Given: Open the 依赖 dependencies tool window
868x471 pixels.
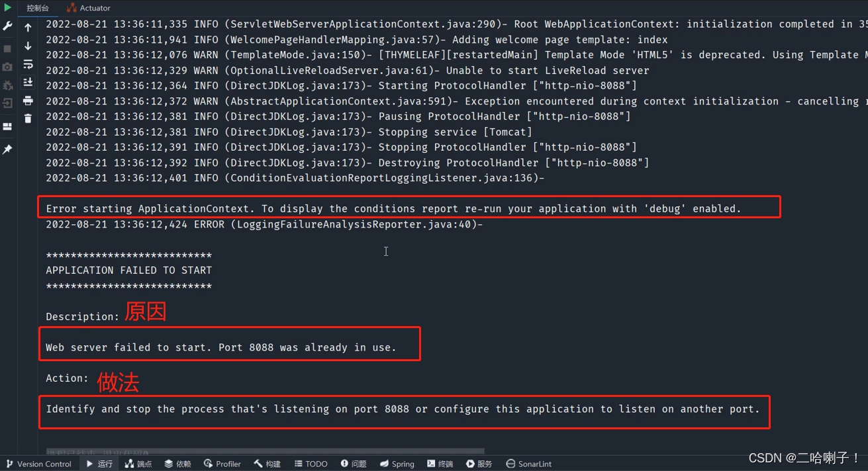Looking at the screenshot, I should pos(177,464).
